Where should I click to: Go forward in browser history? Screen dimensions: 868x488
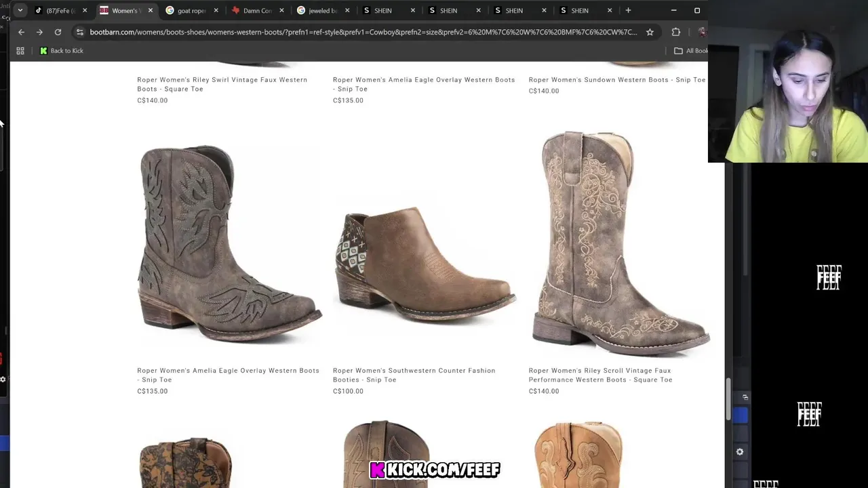click(39, 32)
